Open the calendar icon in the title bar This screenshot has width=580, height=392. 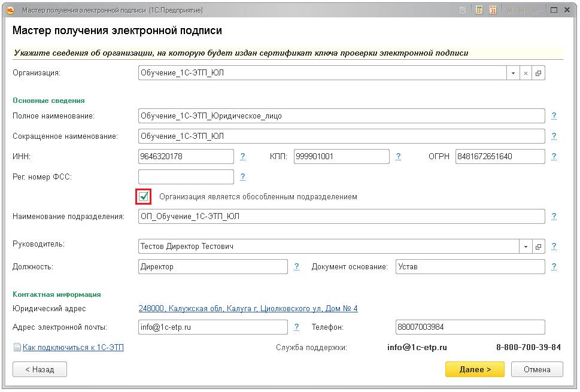tap(493, 10)
